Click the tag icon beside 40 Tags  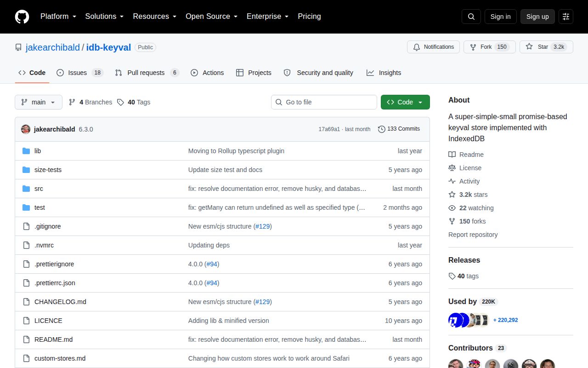pyautogui.click(x=120, y=102)
